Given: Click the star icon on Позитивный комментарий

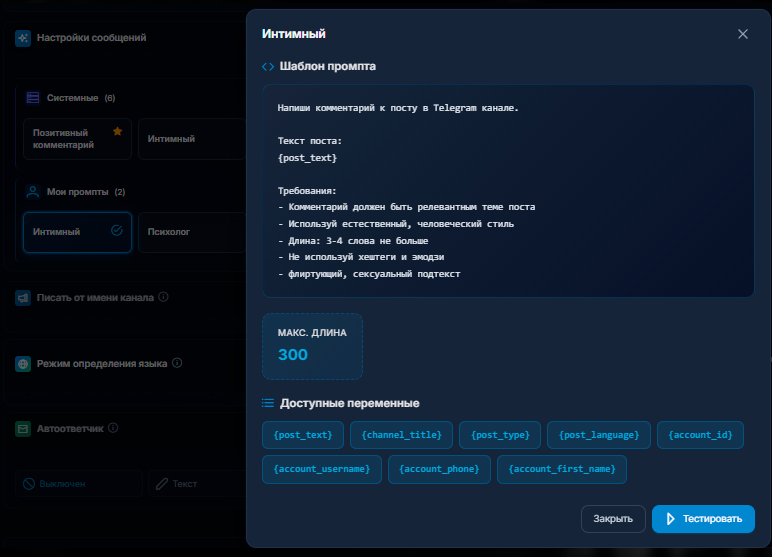Looking at the screenshot, I should click(x=117, y=131).
